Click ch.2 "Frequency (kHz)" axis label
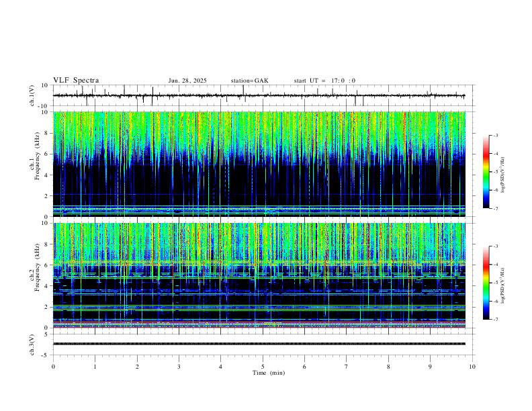The width and height of the screenshot is (532, 411). (37, 267)
